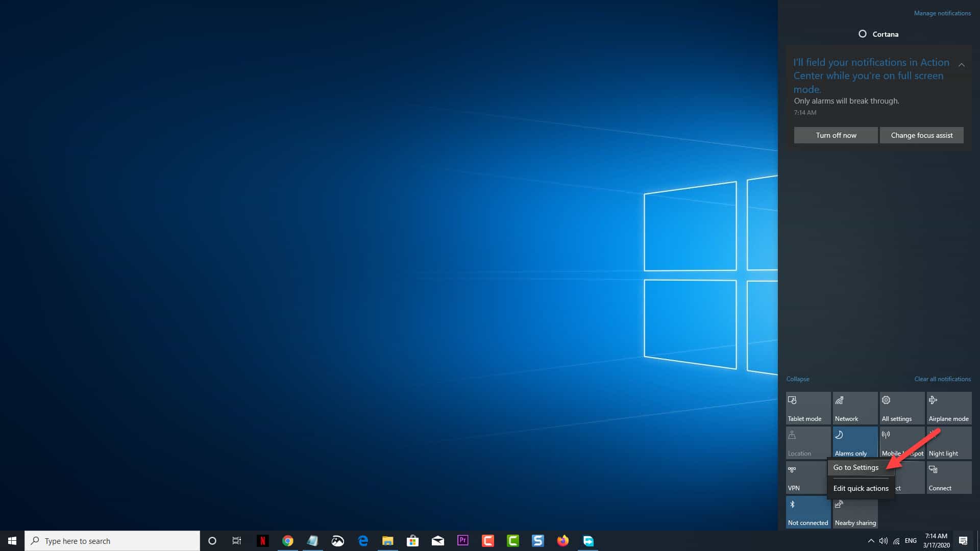Viewport: 980px width, 551px height.
Task: Toggle Alarms only focus assist tile
Action: 855,442
